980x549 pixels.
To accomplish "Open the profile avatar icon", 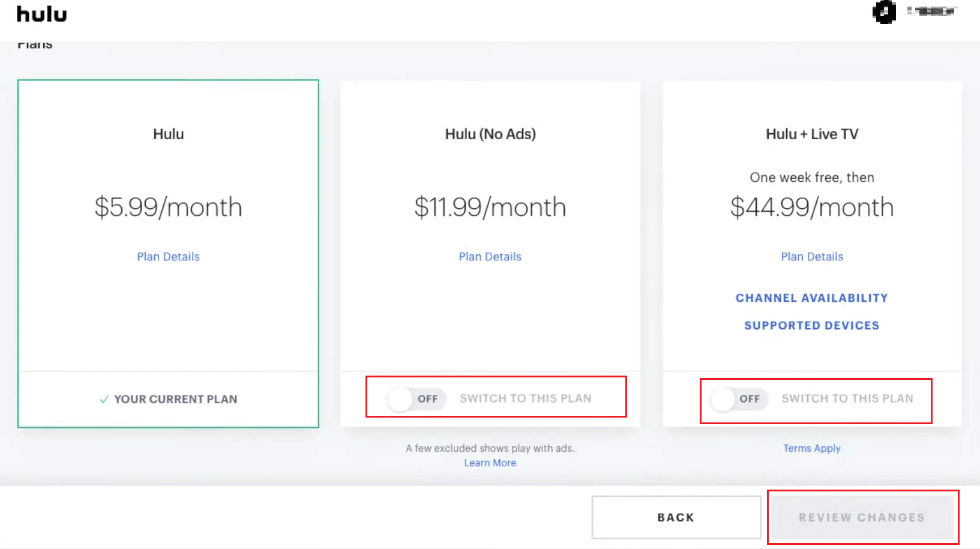I will point(884,12).
